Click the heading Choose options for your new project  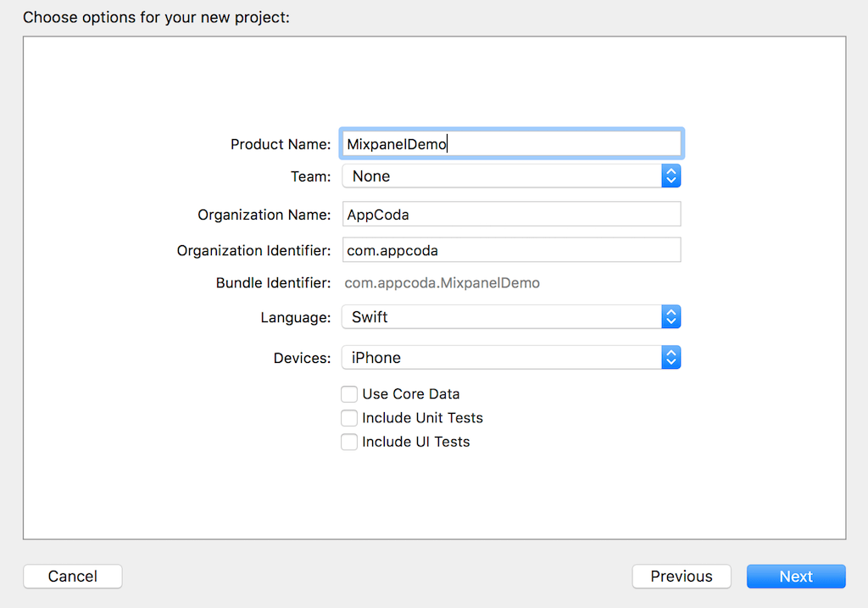pyautogui.click(x=156, y=18)
